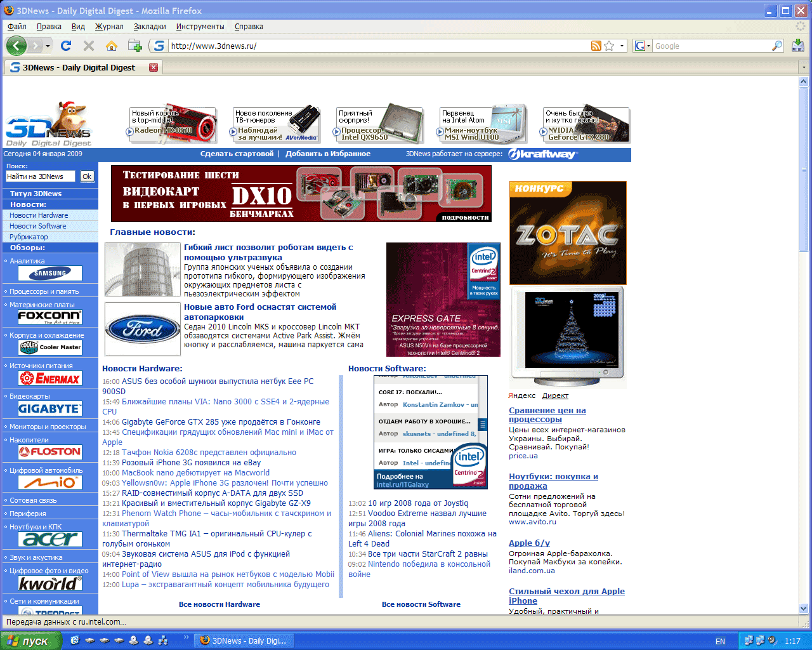The height and width of the screenshot is (650, 812).
Task: Open Сравнение цен на процессоры ad link
Action: click(547, 415)
